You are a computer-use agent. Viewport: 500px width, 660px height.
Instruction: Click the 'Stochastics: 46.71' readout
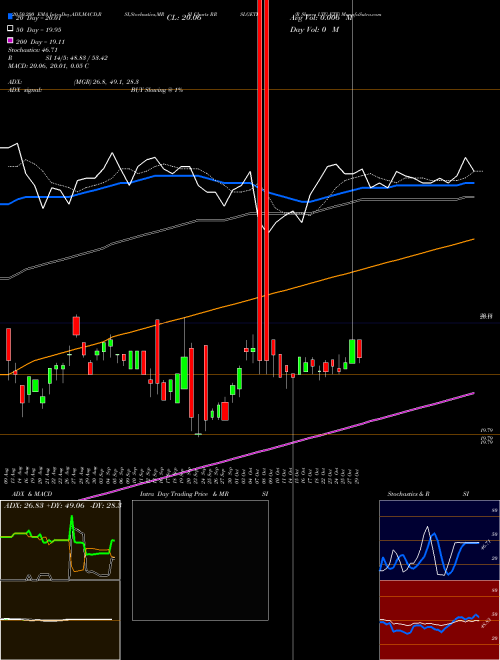[33, 50]
